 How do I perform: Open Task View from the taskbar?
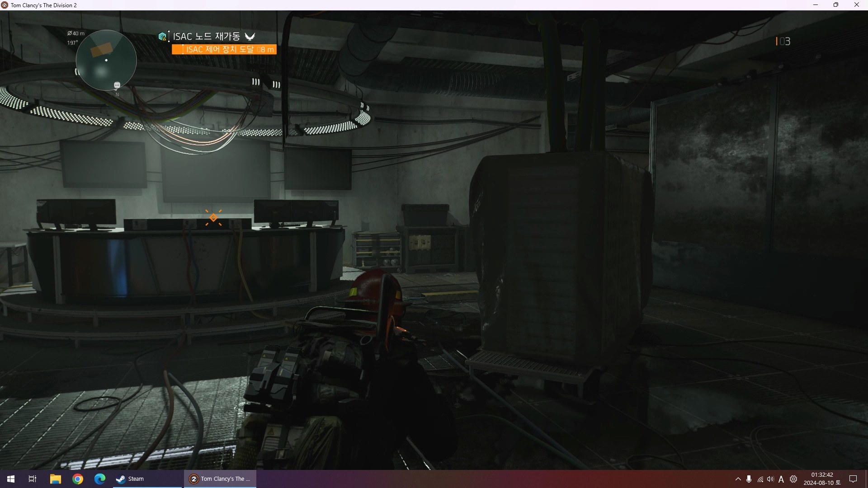click(33, 479)
